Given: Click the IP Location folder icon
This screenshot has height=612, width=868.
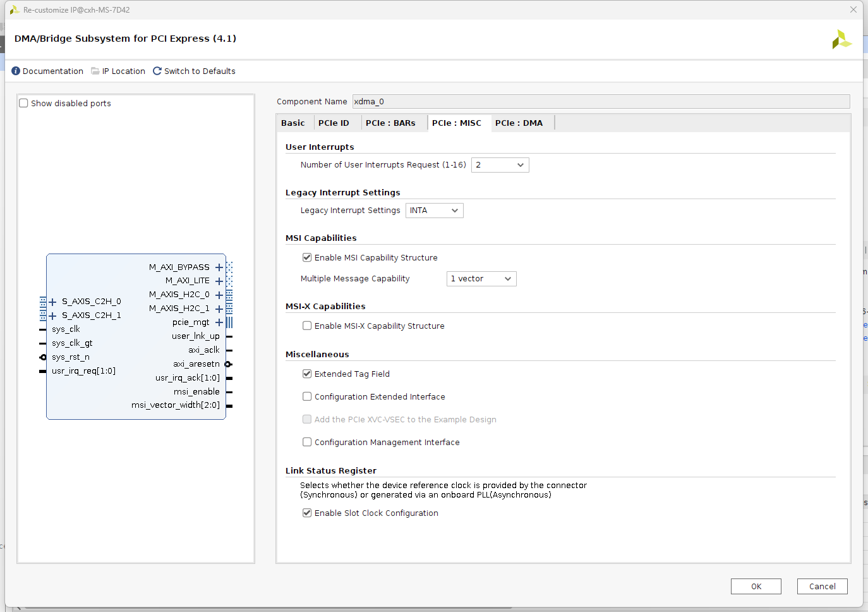Looking at the screenshot, I should coord(95,71).
